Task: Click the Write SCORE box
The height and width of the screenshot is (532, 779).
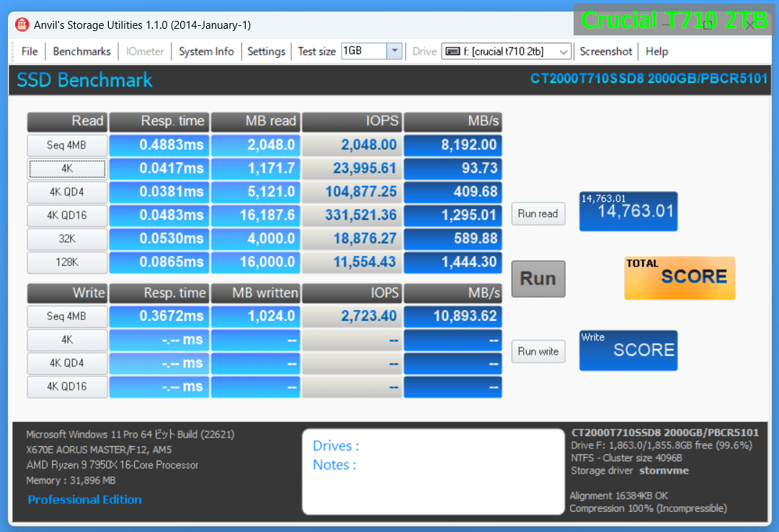Action: [628, 350]
